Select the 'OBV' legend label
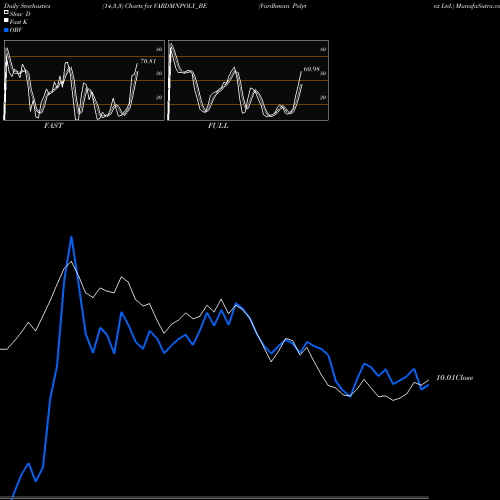 pos(16,30)
